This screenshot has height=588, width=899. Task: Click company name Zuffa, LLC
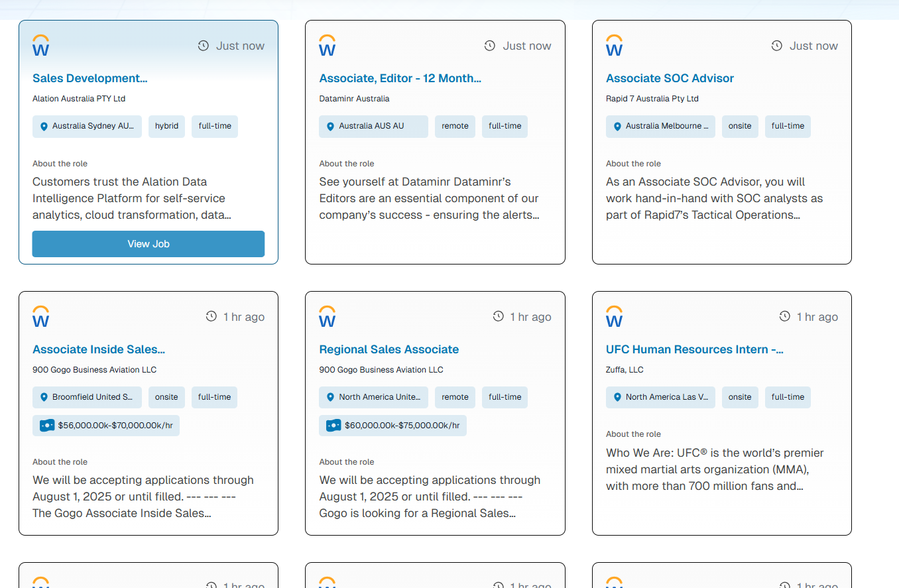tap(625, 370)
